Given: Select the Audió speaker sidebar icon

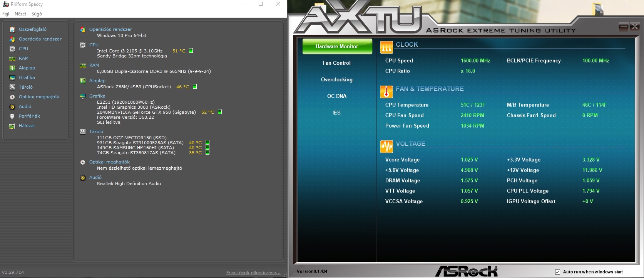Looking at the screenshot, I should 12,106.
